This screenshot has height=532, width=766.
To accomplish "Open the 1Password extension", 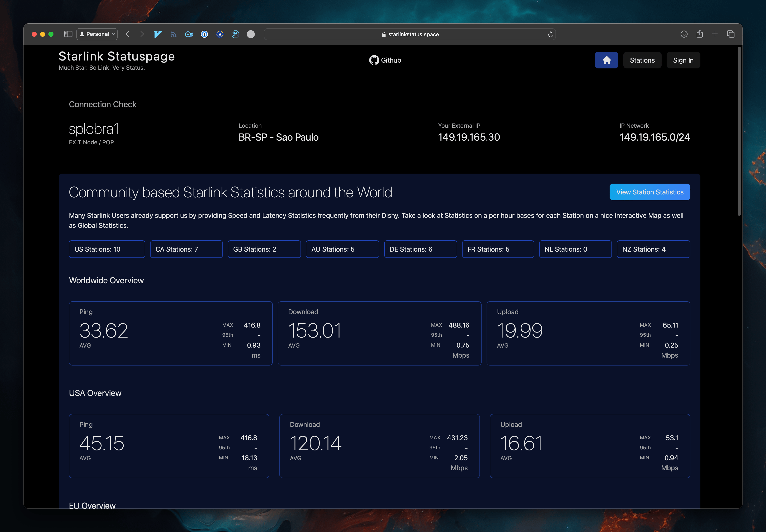I will [x=204, y=34].
